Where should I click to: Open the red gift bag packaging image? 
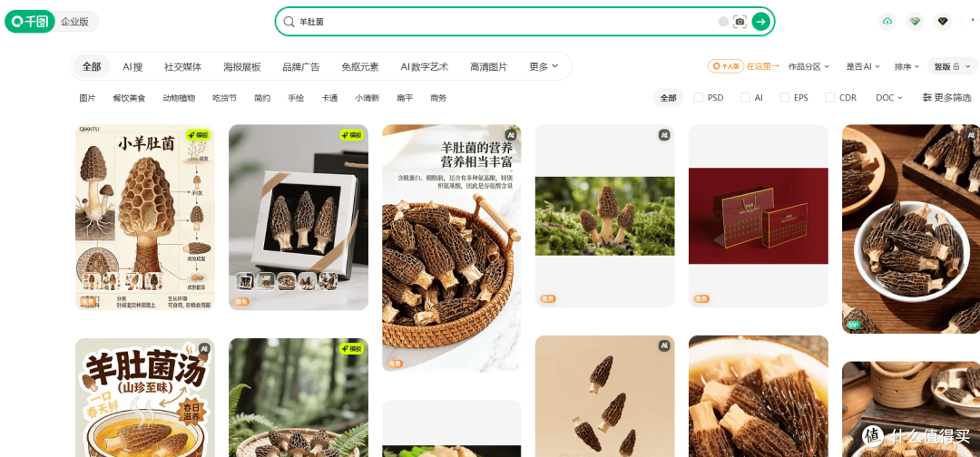tap(758, 216)
